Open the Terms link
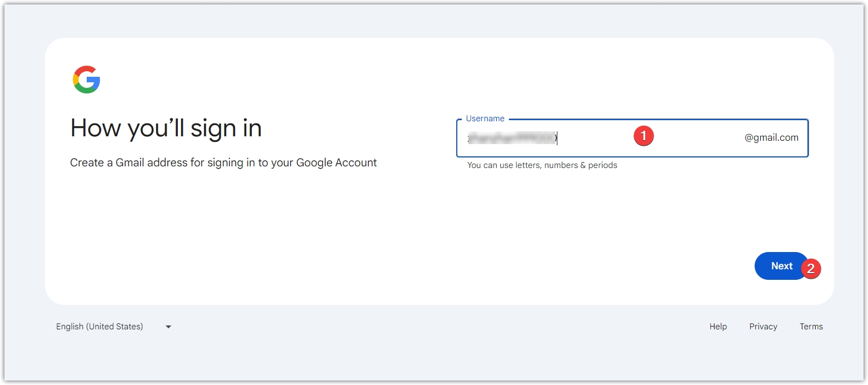The width and height of the screenshot is (868, 385). (811, 327)
